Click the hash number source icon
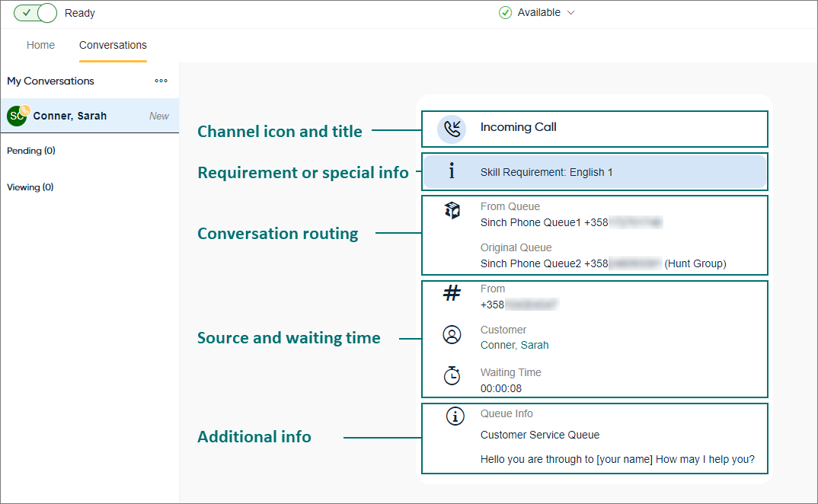Image resolution: width=818 pixels, height=504 pixels. coord(452,294)
